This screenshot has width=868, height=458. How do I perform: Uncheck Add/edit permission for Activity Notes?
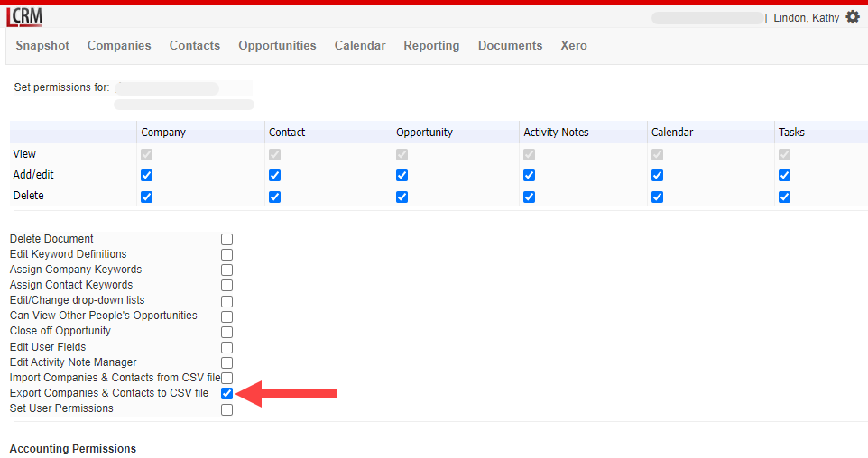[530, 175]
